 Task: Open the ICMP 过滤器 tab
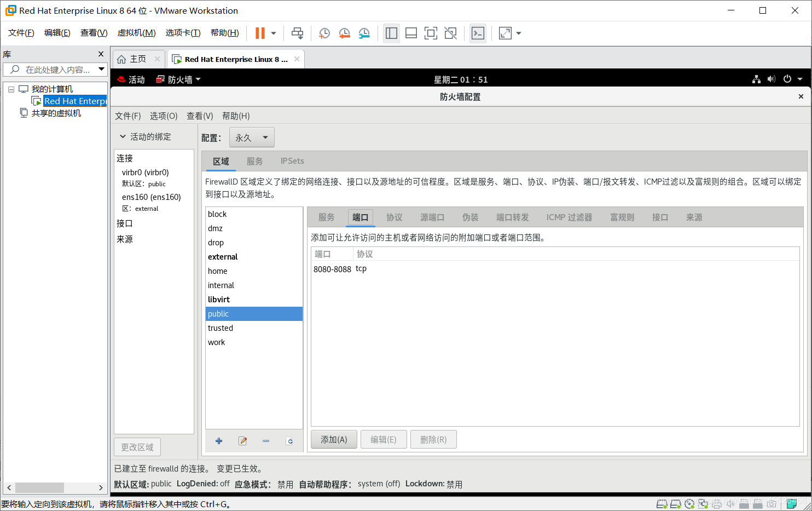click(569, 217)
